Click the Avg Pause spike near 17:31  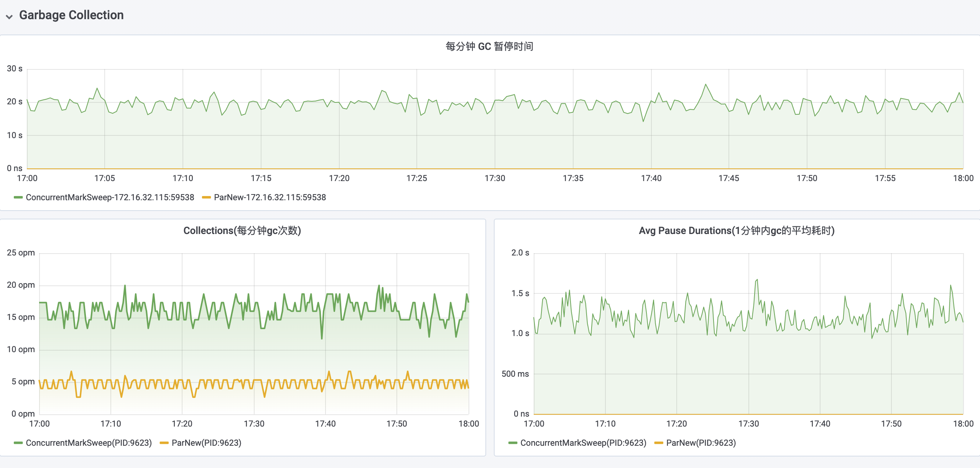click(757, 280)
